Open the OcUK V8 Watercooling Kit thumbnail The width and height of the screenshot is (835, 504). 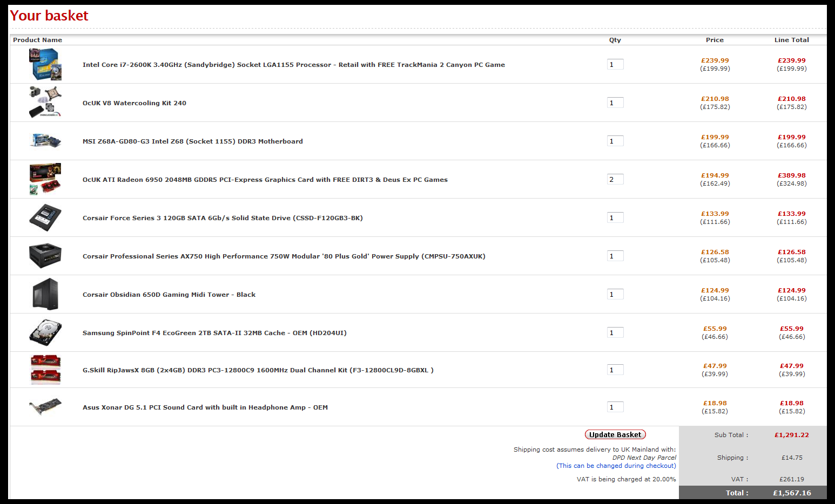coord(45,103)
